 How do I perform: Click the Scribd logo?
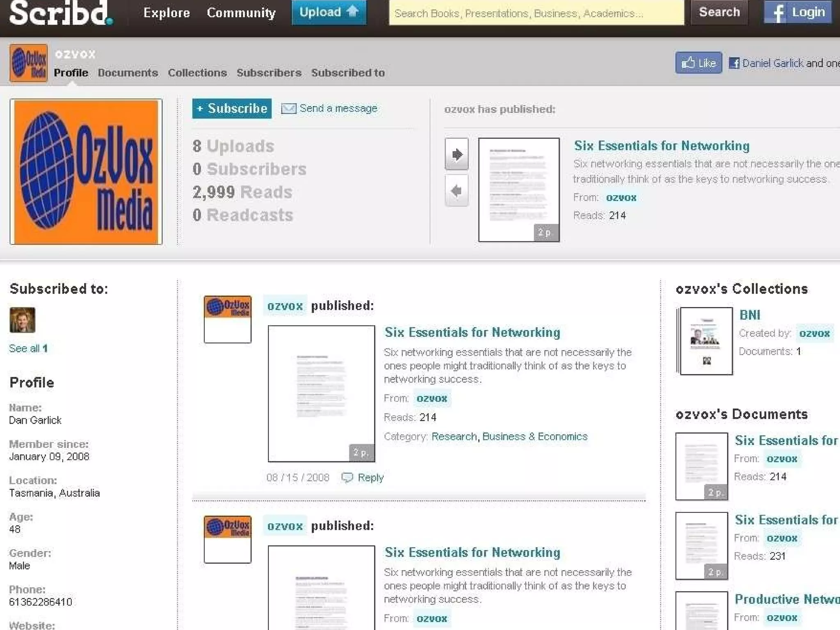click(61, 12)
